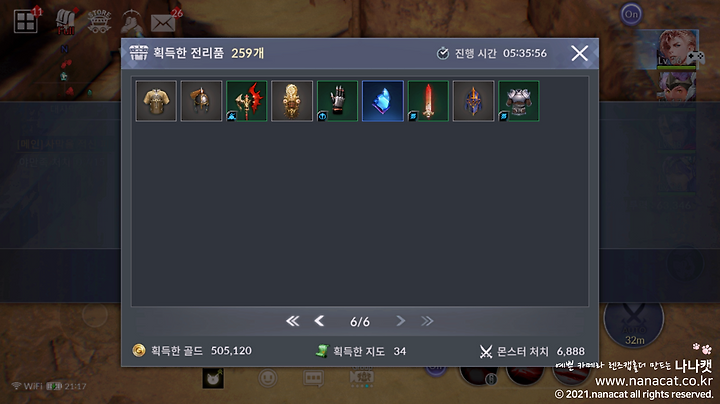Toggle the AUTO battle button
Image resolution: width=720 pixels, height=404 pixels.
tap(634, 321)
